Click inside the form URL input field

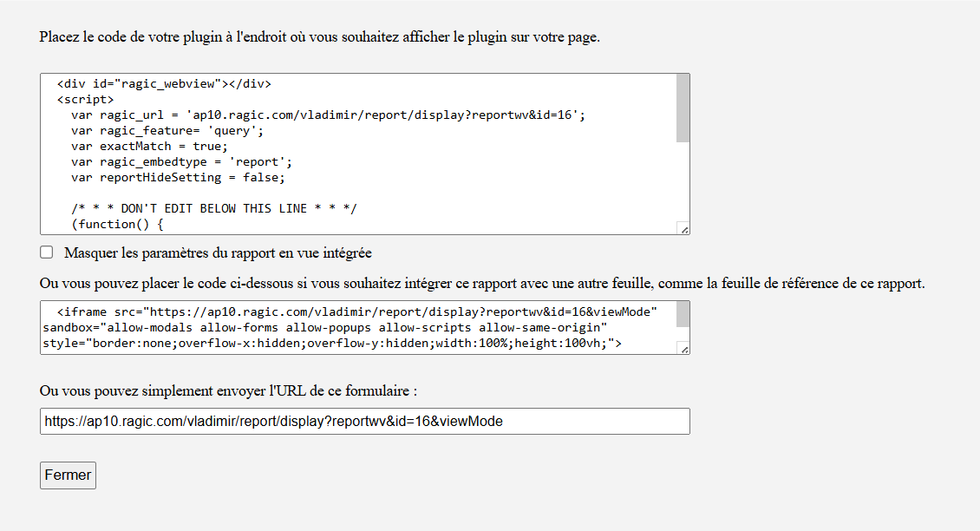point(364,422)
